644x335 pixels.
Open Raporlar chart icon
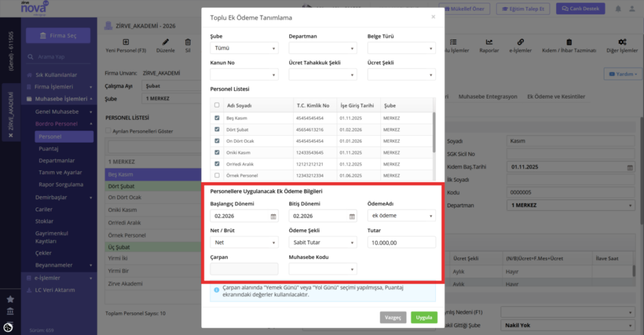[x=489, y=42]
